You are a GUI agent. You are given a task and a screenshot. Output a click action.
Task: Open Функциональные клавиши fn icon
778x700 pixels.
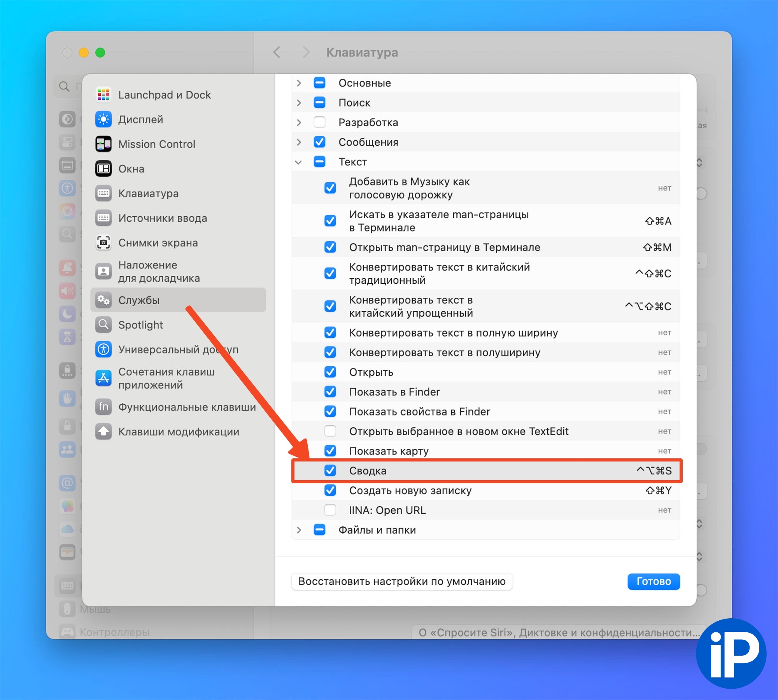tap(103, 407)
